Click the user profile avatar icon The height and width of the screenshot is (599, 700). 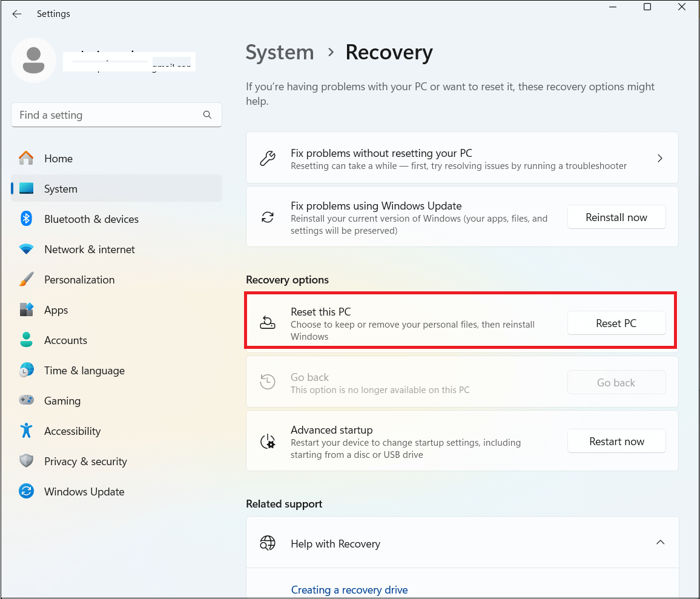[x=33, y=61]
